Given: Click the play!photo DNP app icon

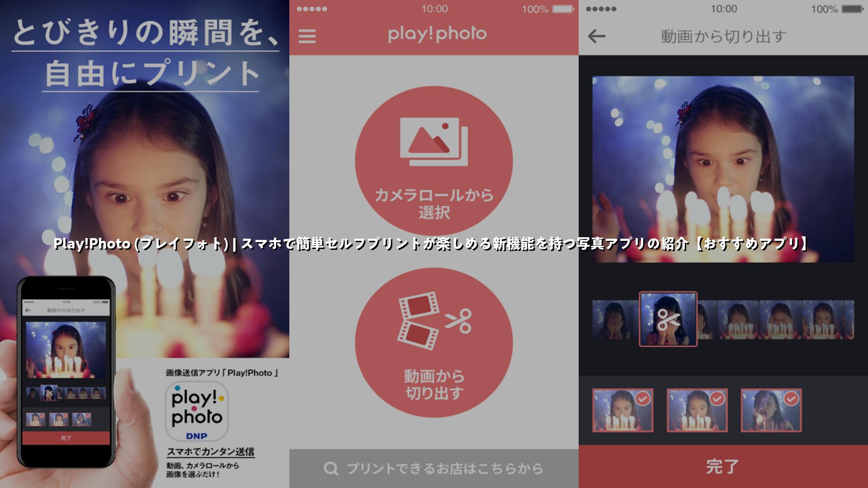Looking at the screenshot, I should click(x=197, y=411).
